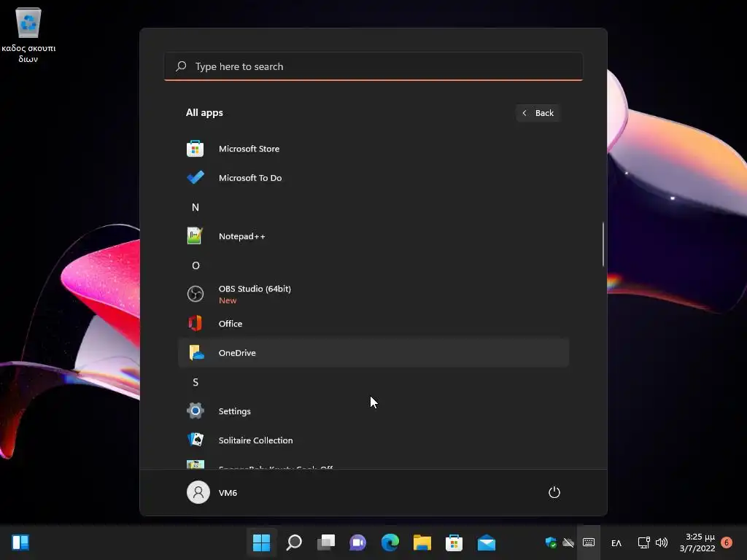Open Task View on the taskbar
Image resolution: width=747 pixels, height=560 pixels.
pyautogui.click(x=326, y=542)
